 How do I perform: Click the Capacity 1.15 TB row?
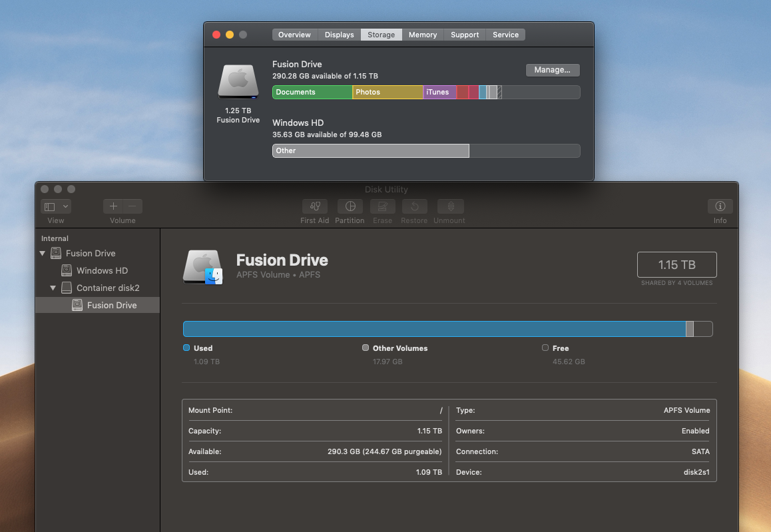point(315,431)
